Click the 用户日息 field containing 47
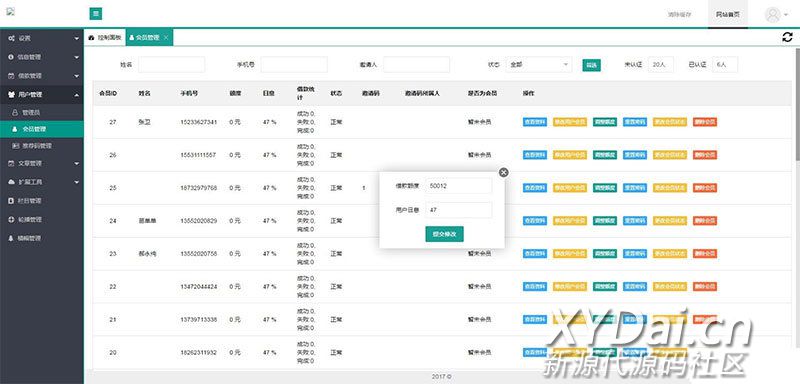Image resolution: width=800 pixels, height=384 pixels. tap(459, 210)
